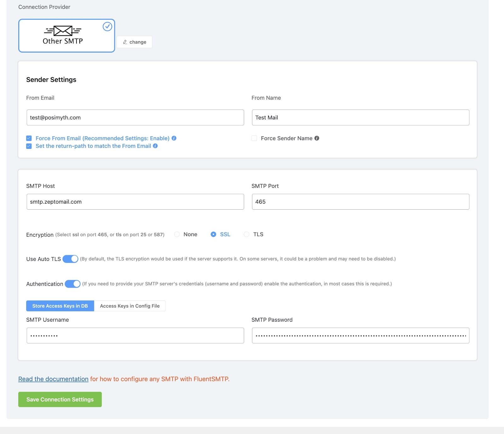Screen dimensions: 504x434
Task: Turn off the Authentication toggle
Action: pos(73,284)
